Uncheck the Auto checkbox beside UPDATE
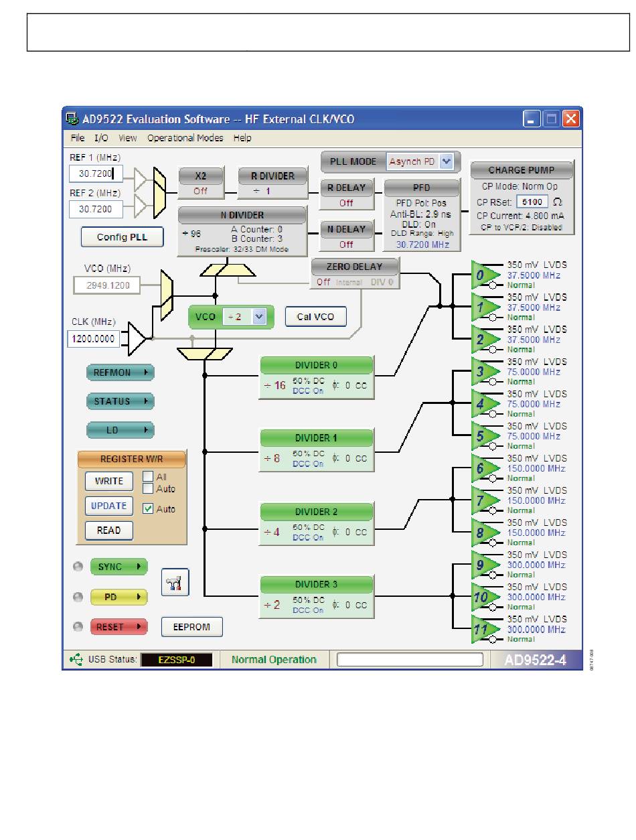The image size is (636, 840). point(148,509)
